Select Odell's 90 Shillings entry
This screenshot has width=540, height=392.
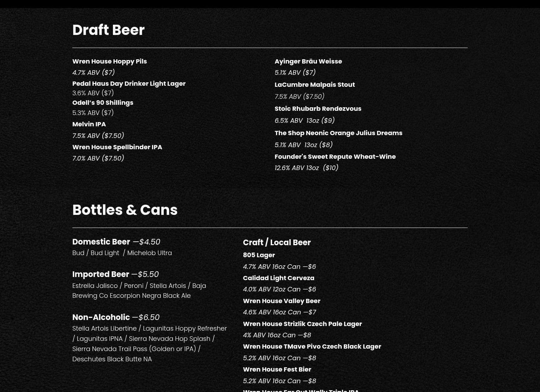103,103
